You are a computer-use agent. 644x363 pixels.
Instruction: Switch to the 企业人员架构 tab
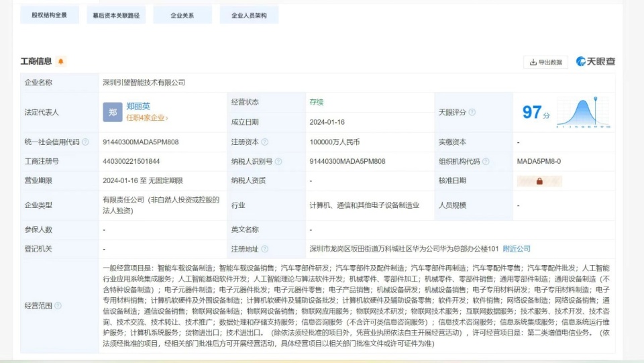click(x=249, y=15)
